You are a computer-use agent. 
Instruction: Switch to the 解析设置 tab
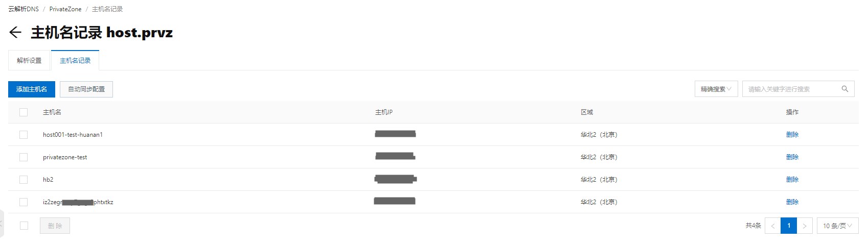click(x=29, y=60)
